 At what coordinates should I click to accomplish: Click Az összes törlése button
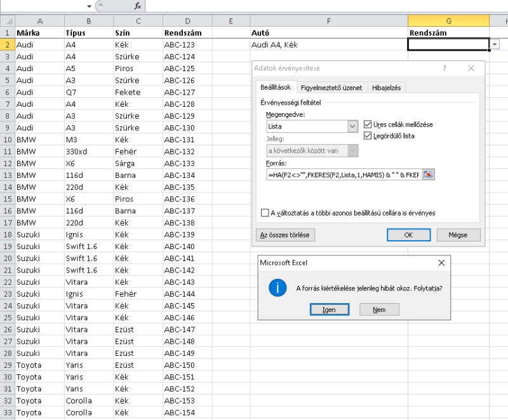point(285,235)
